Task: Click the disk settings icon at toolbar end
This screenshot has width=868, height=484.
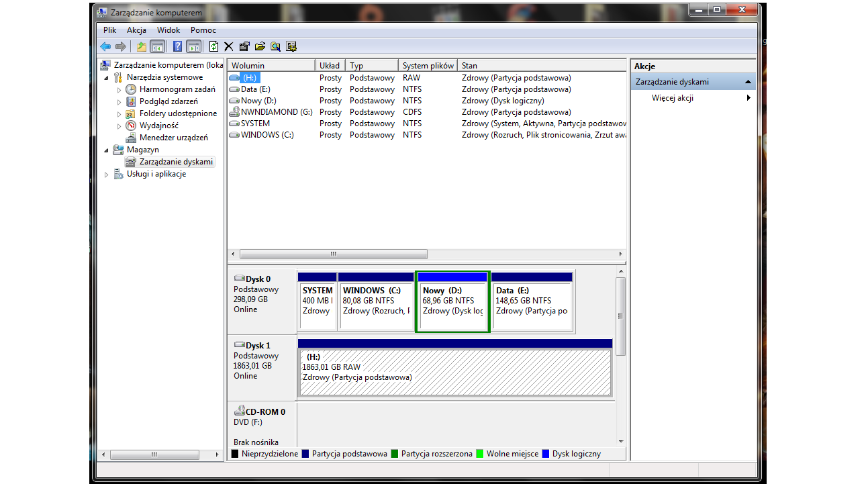Action: (x=291, y=46)
